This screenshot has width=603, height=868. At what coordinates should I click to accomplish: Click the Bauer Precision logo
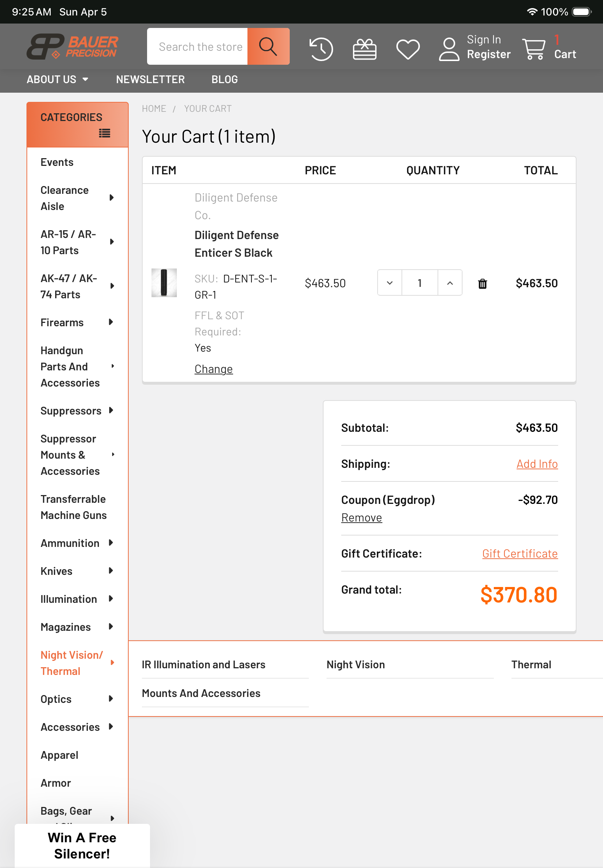[x=72, y=46]
